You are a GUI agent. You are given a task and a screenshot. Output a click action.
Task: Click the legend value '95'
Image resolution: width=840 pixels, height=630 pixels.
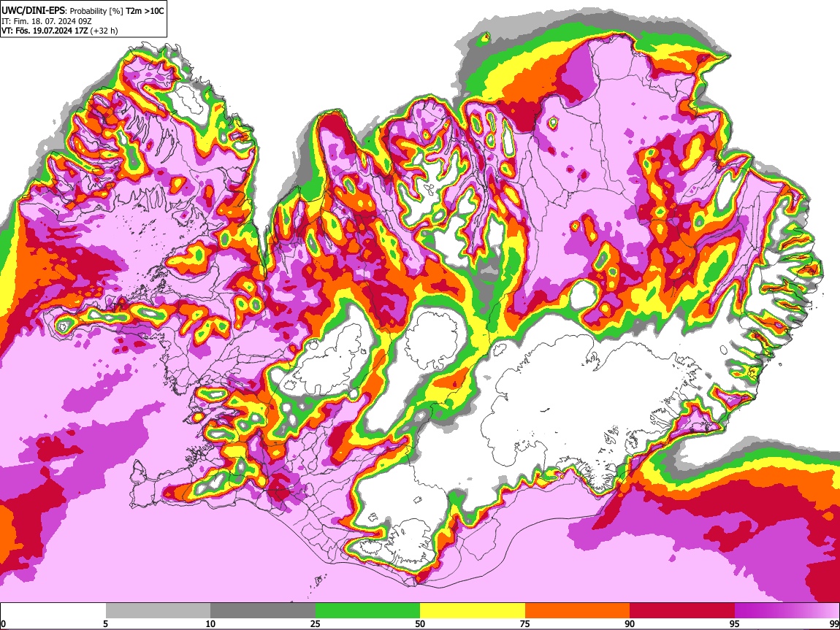click(735, 623)
